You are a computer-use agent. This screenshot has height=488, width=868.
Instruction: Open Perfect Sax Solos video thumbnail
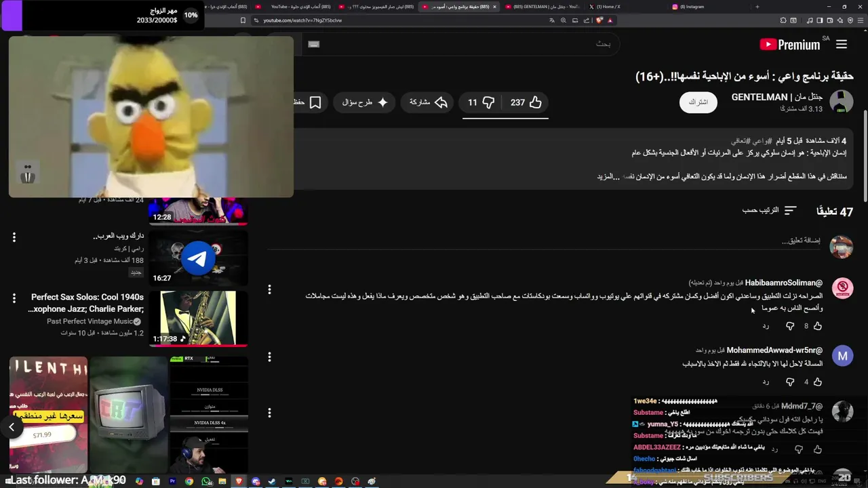pos(198,319)
